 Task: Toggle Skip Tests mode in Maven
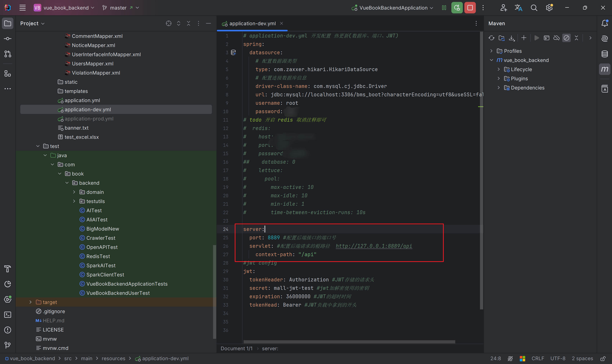(x=566, y=38)
